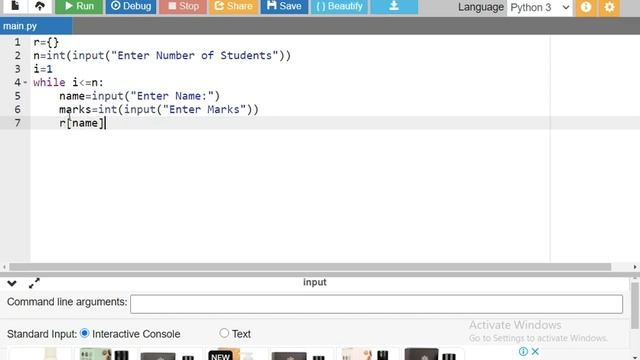Switch to the main.py tab

coord(36,26)
